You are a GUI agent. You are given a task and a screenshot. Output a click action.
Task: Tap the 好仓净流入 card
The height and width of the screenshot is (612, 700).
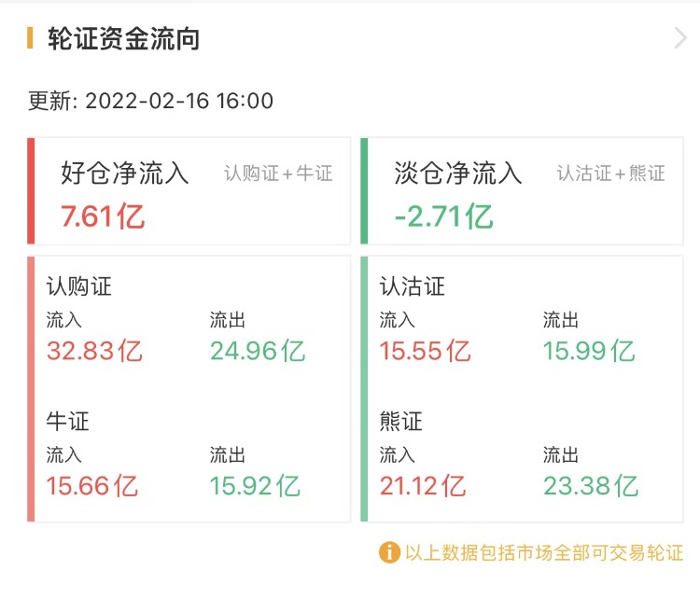pyautogui.click(x=189, y=191)
